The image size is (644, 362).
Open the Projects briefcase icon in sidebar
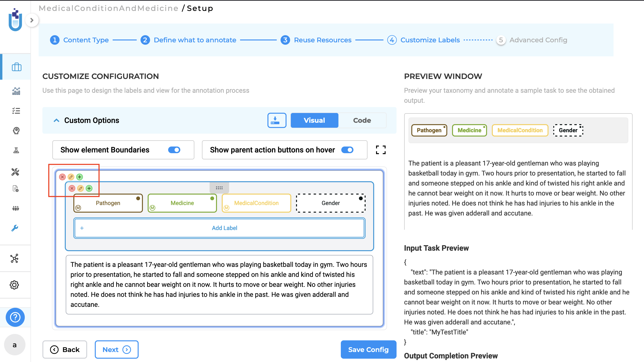(x=16, y=67)
